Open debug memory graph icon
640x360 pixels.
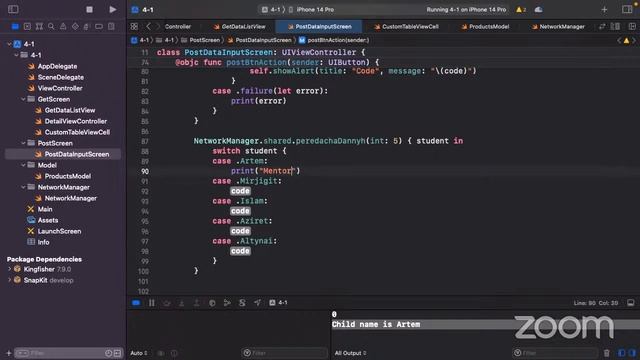pos(227,303)
